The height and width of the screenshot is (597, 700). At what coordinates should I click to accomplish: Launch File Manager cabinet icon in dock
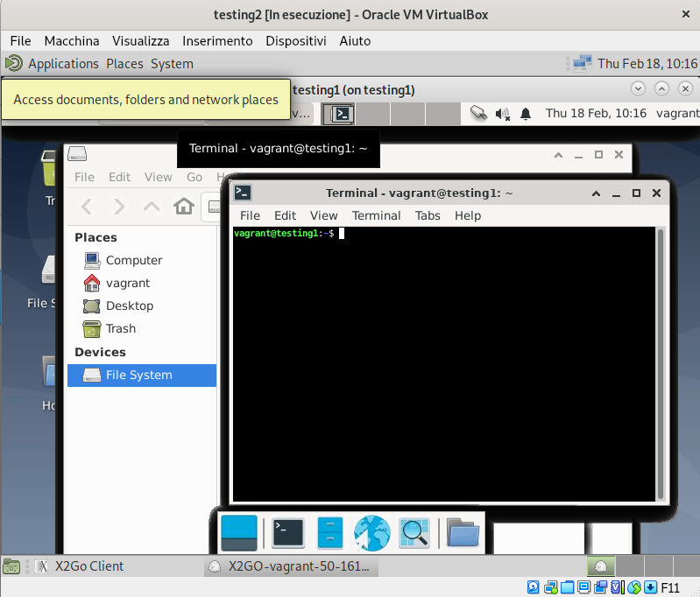[330, 533]
